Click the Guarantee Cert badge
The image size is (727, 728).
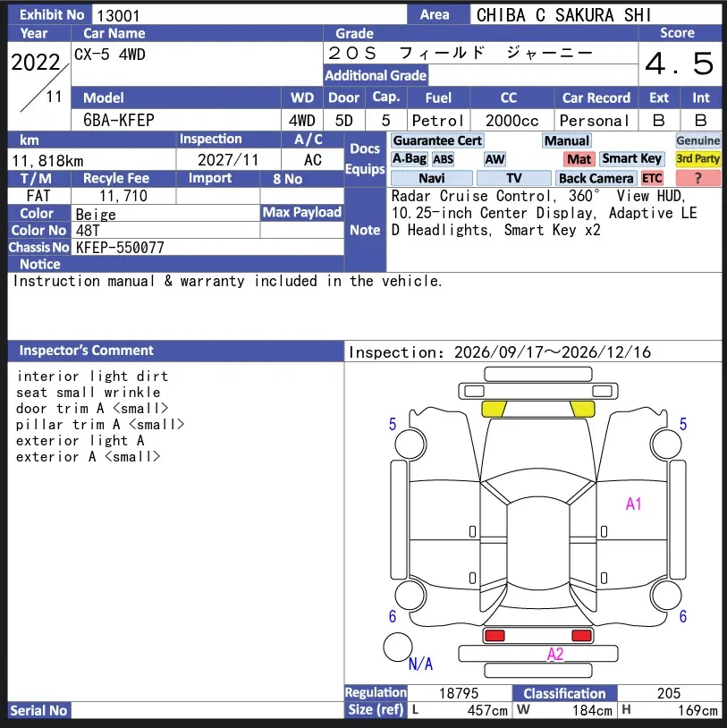tap(437, 140)
